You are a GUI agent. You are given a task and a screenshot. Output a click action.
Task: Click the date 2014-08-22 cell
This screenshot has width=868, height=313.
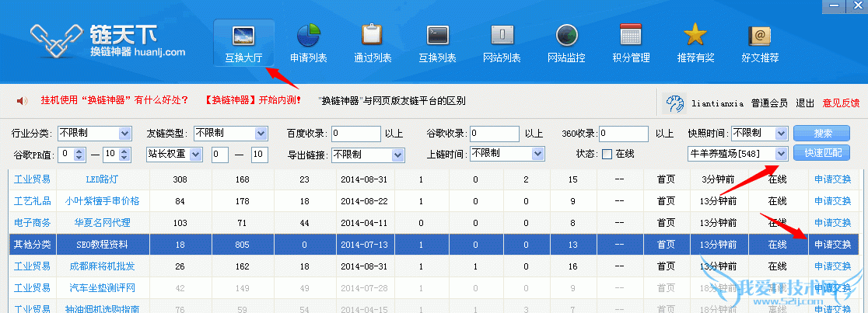tap(364, 201)
